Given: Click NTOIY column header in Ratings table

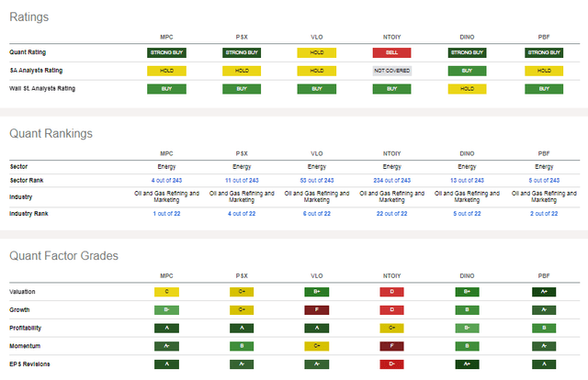Looking at the screenshot, I should point(392,37).
